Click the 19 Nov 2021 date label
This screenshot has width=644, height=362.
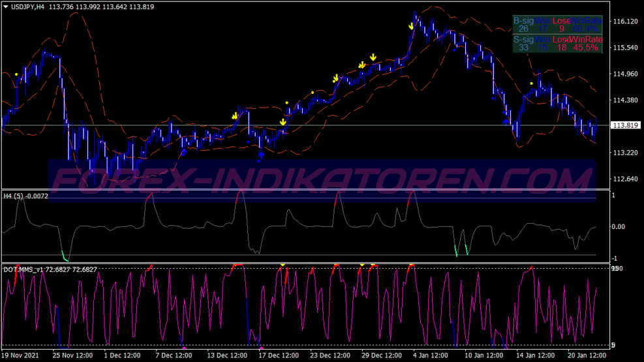point(20,355)
